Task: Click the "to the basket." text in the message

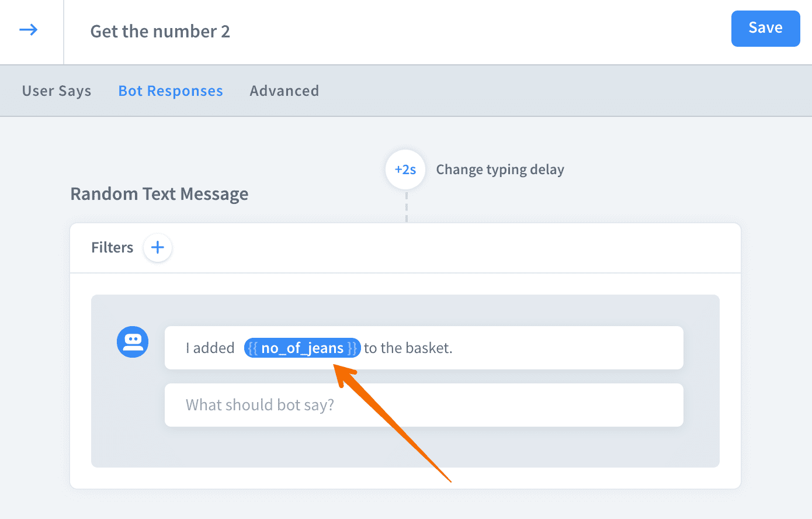Action: (x=408, y=348)
